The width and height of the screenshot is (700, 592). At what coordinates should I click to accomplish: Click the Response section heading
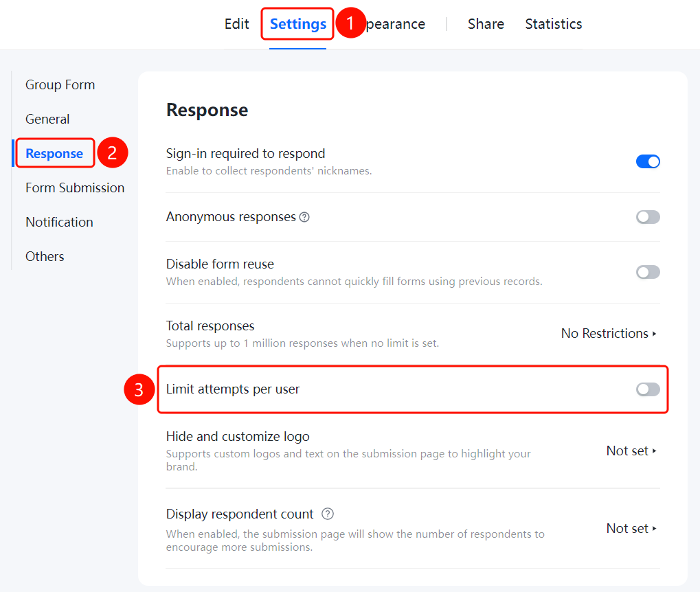(x=207, y=110)
